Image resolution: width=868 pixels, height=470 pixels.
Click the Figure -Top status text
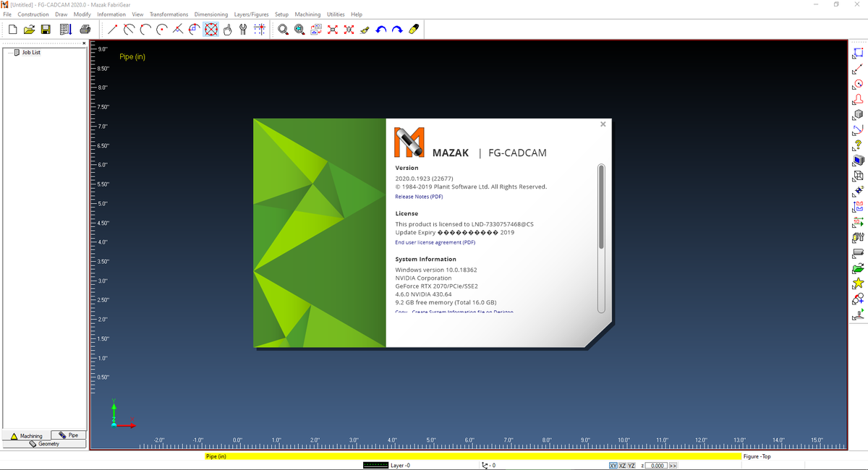(x=757, y=456)
